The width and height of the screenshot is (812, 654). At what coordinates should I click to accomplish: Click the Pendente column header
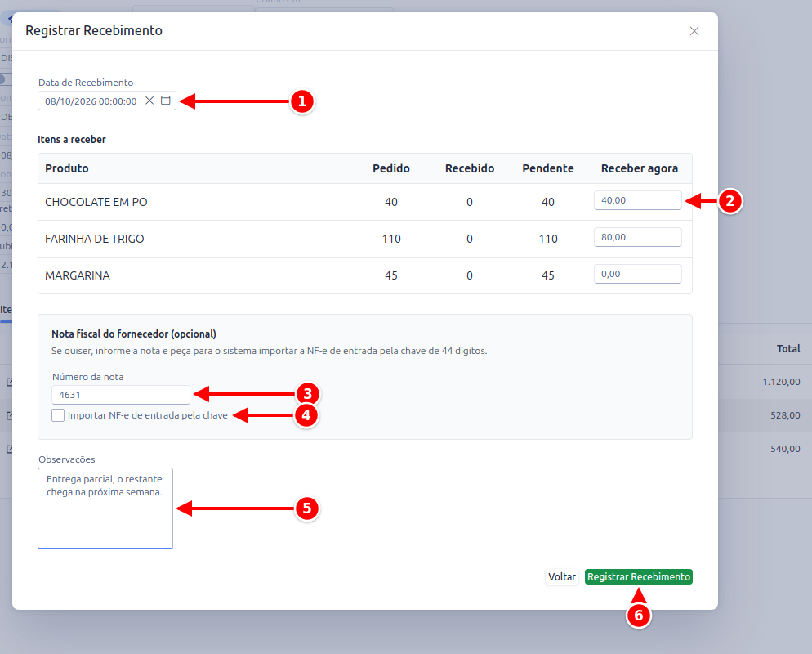point(548,168)
